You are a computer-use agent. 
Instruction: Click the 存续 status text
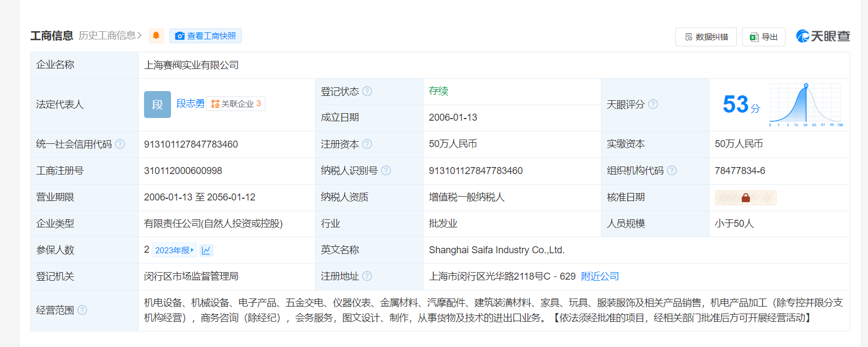click(x=439, y=91)
